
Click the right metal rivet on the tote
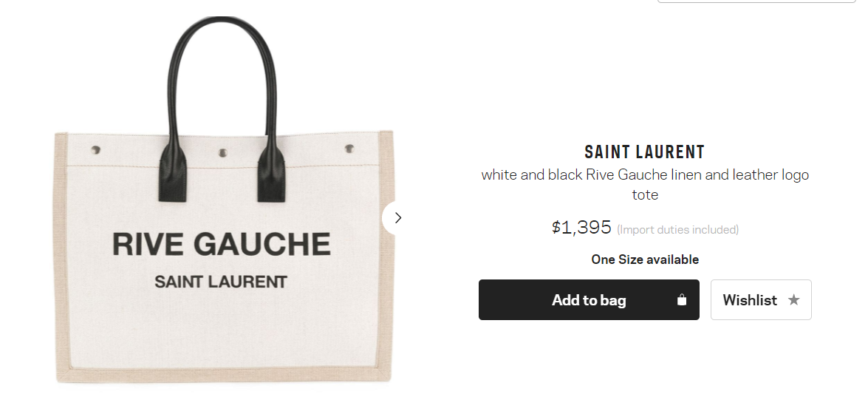coord(349,149)
